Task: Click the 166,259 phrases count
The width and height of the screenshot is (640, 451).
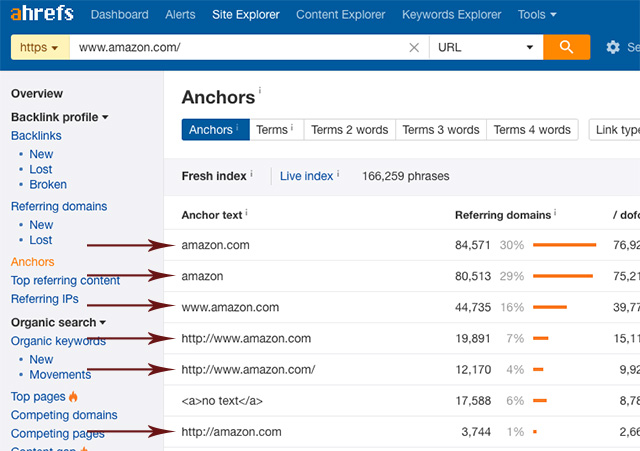Action: (x=406, y=176)
